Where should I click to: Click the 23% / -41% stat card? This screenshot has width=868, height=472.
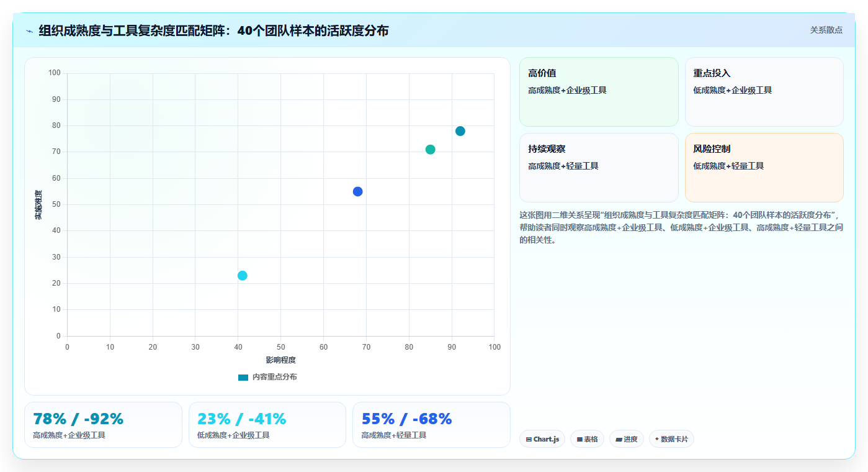(267, 425)
